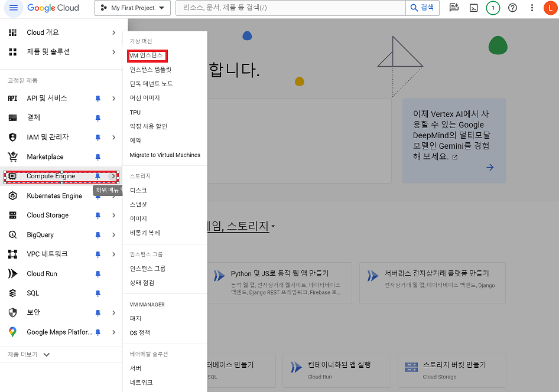Toggle the BigQuery pin

97,235
